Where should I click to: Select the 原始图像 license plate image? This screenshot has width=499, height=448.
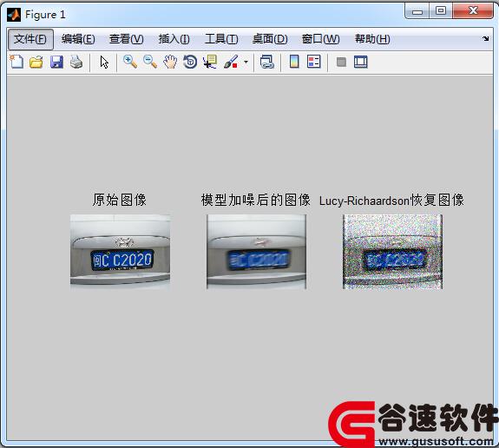coord(120,252)
